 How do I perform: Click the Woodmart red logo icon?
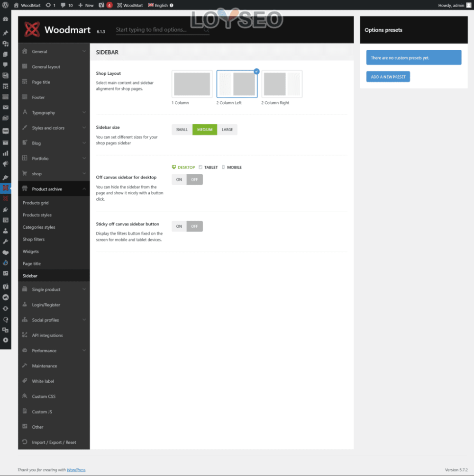pos(32,29)
